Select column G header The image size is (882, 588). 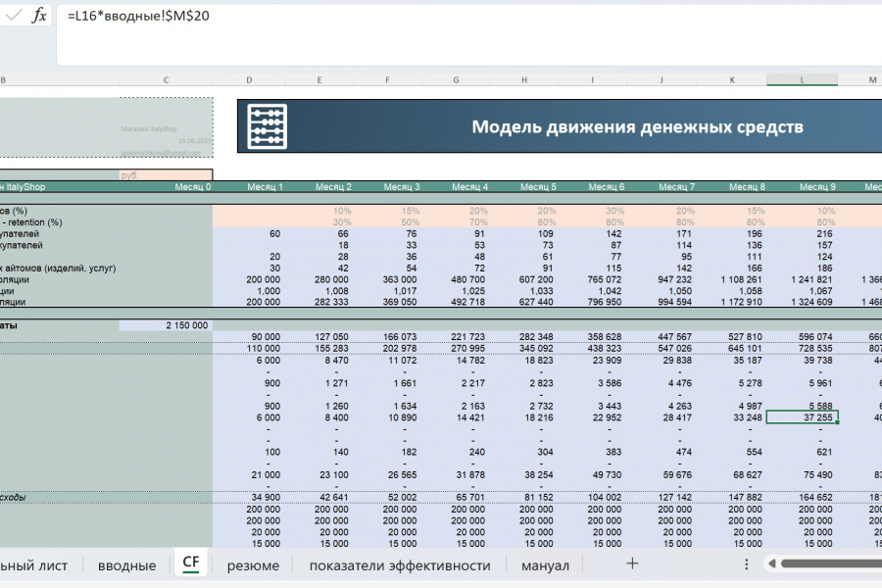(x=456, y=80)
